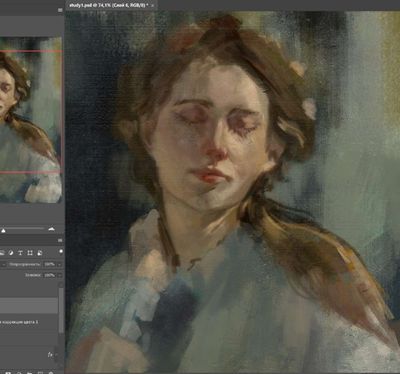Close the study1.psd document tab
Image resolution: width=400 pixels, height=374 pixels.
[153, 5]
